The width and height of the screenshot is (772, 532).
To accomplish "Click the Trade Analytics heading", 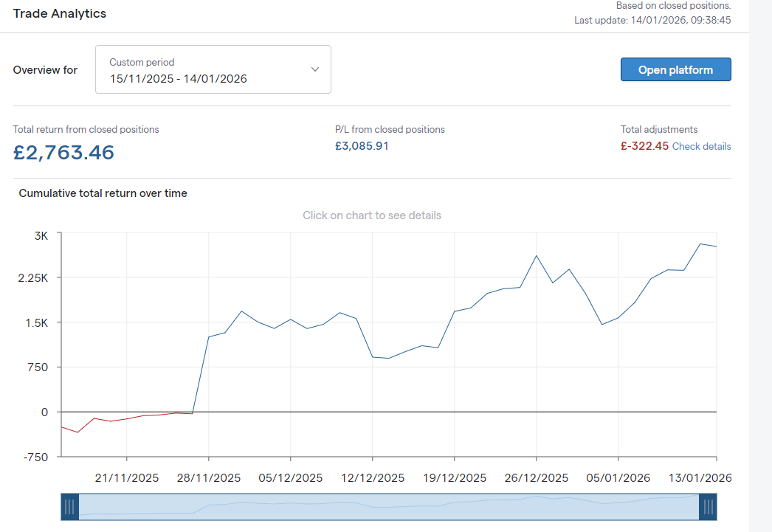I will coord(60,13).
